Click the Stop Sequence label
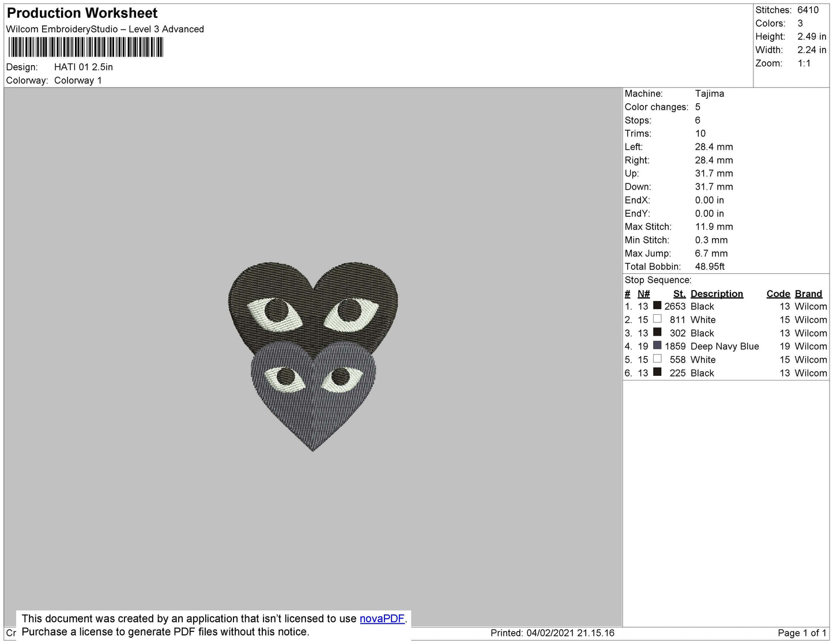The height and width of the screenshot is (644, 833). (x=658, y=280)
